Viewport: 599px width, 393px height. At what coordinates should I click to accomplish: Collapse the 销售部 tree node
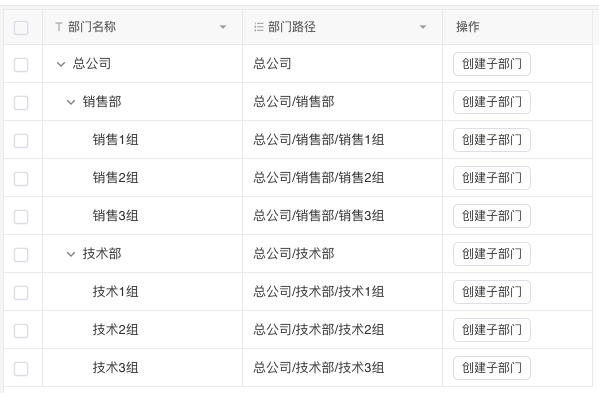click(71, 102)
